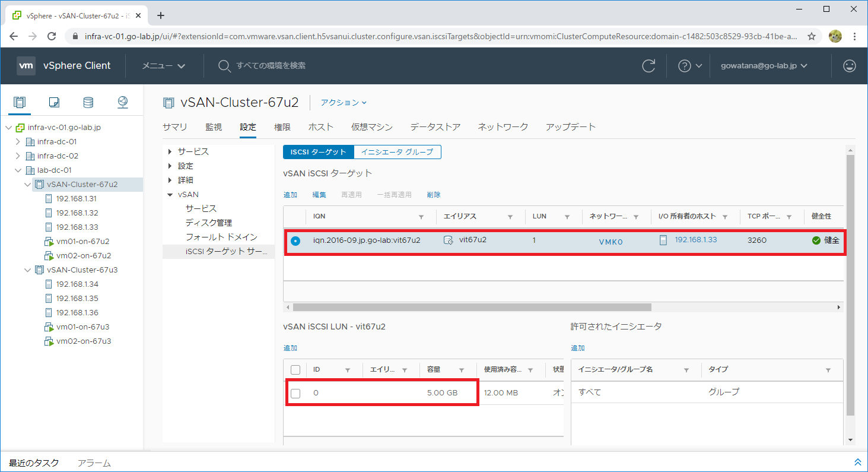Open Networking inventory view icon
Screen dimensions: 868x472
123,103
